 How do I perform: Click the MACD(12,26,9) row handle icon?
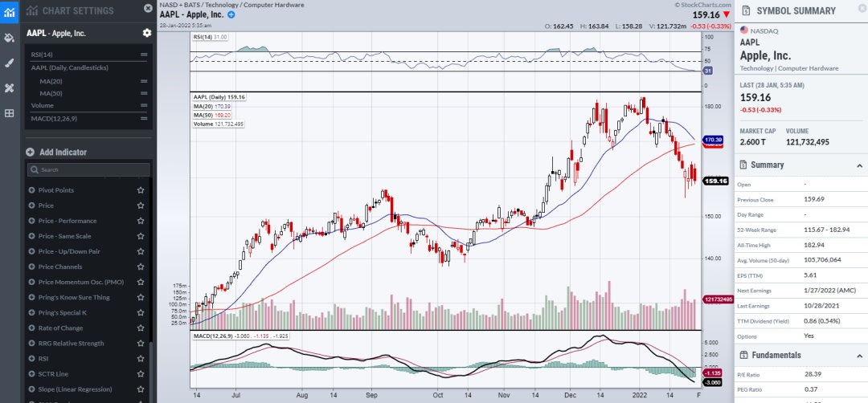(x=144, y=118)
